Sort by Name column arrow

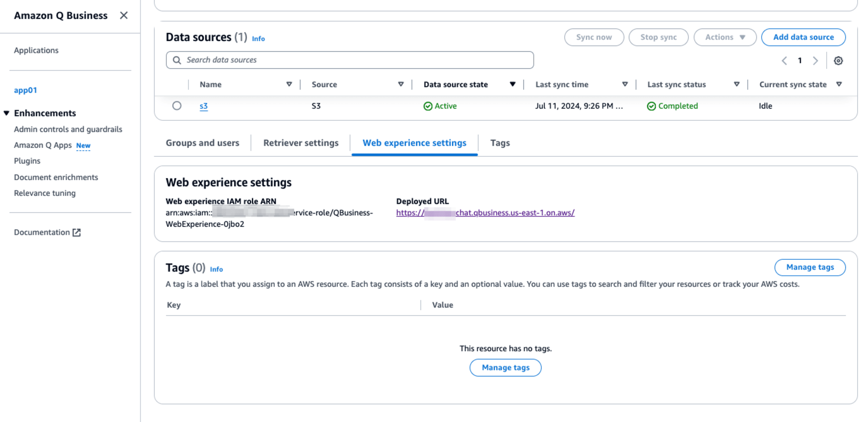pos(289,84)
